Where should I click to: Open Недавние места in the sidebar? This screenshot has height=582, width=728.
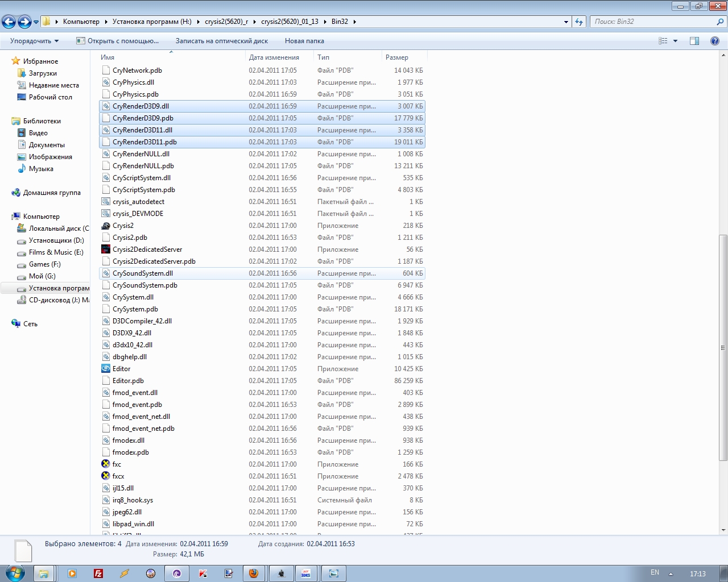pyautogui.click(x=54, y=85)
